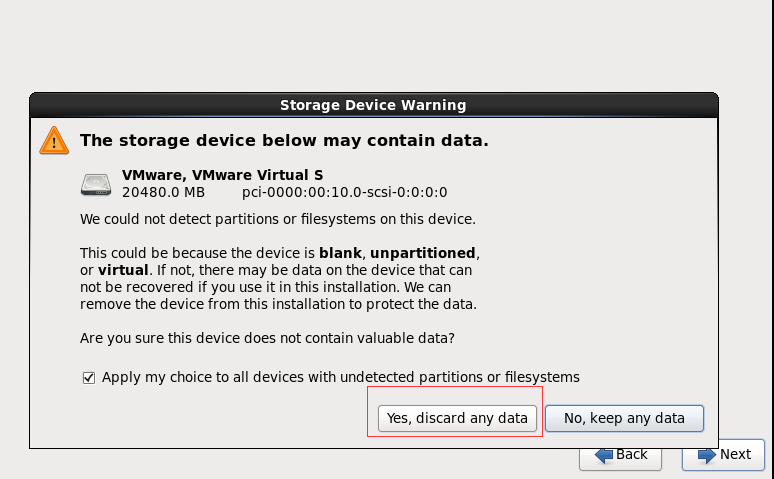
Task: Click the Storage Device Warning title bar
Action: [374, 105]
